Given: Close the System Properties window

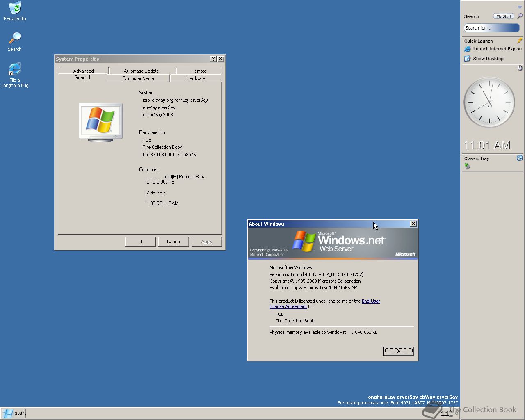Looking at the screenshot, I should (x=221, y=59).
